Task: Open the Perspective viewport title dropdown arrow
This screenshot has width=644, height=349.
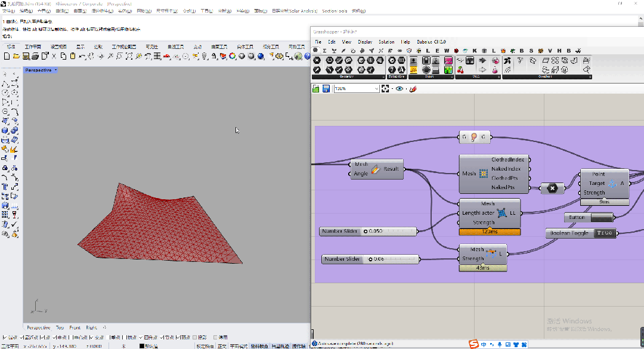Action: 56,70
